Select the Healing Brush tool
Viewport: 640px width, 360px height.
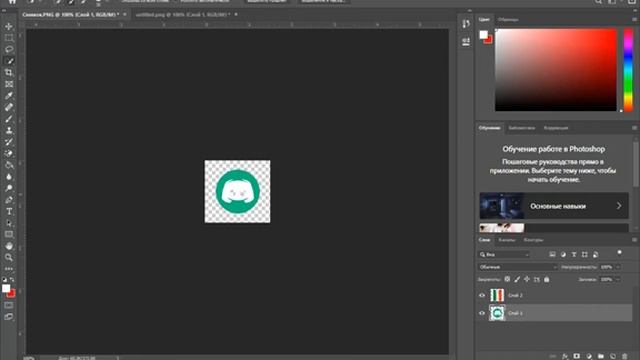tap(9, 107)
